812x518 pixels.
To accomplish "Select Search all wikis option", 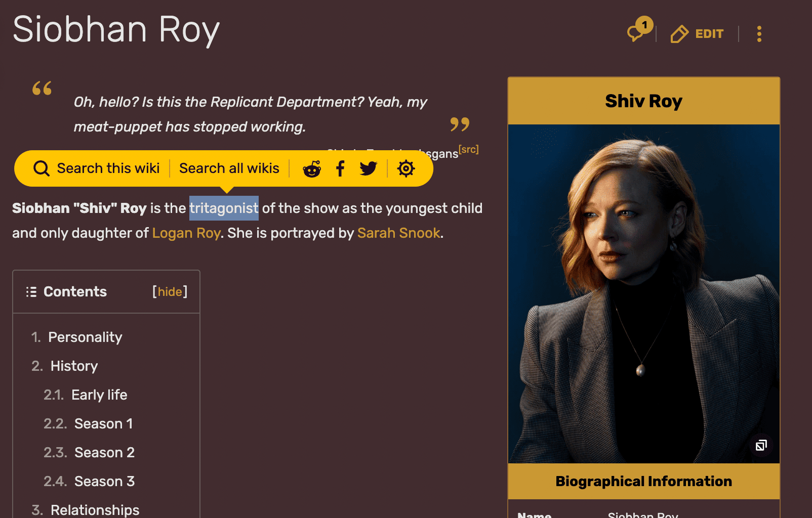I will pyautogui.click(x=229, y=168).
